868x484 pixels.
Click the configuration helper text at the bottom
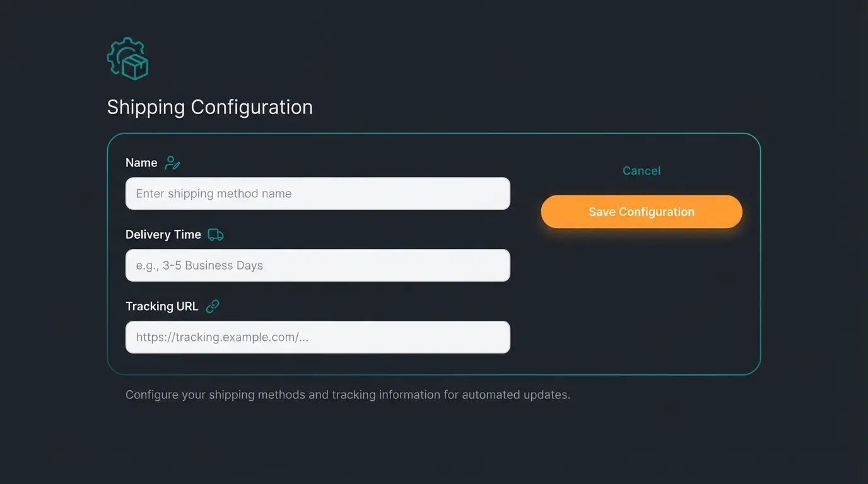click(x=348, y=395)
